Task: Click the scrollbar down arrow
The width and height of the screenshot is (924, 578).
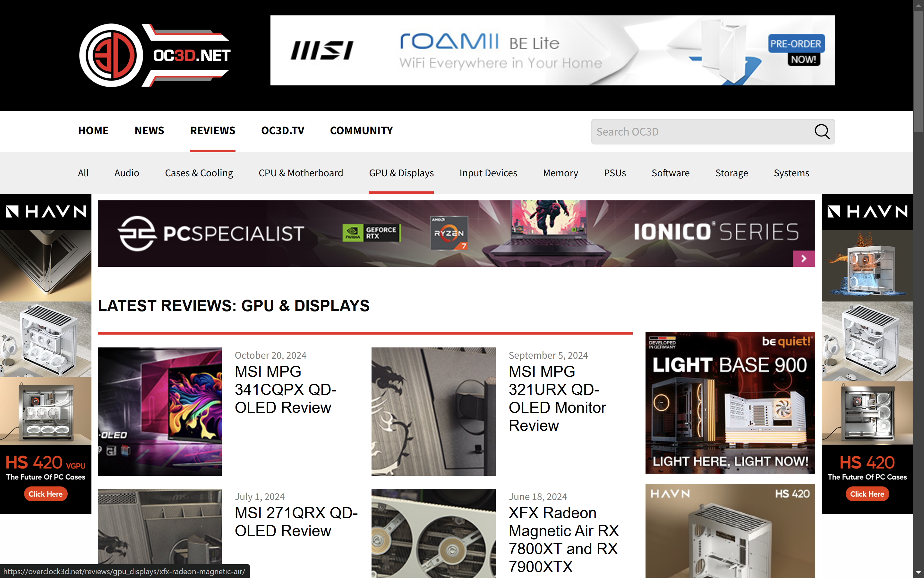Action: tap(918, 572)
